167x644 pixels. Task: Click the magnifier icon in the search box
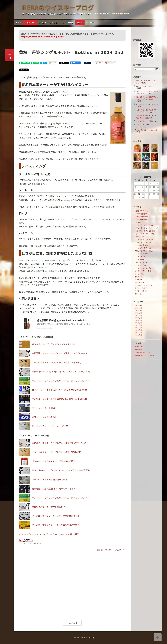coord(135,69)
